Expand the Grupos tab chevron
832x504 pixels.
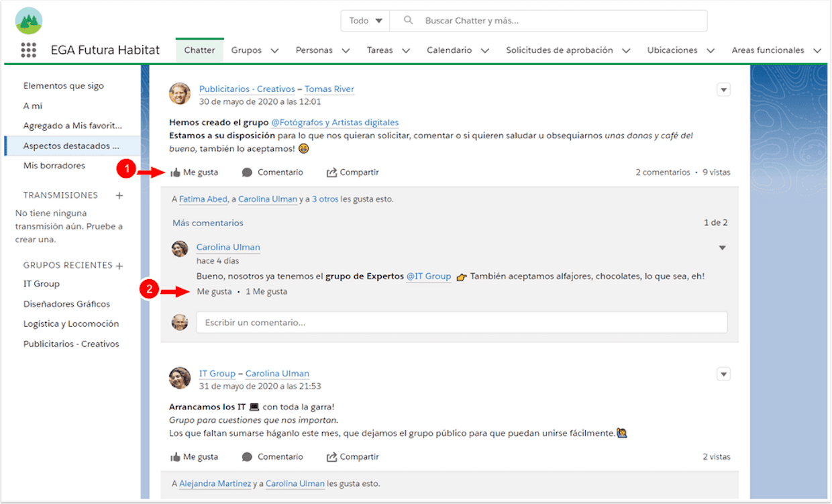click(x=274, y=50)
